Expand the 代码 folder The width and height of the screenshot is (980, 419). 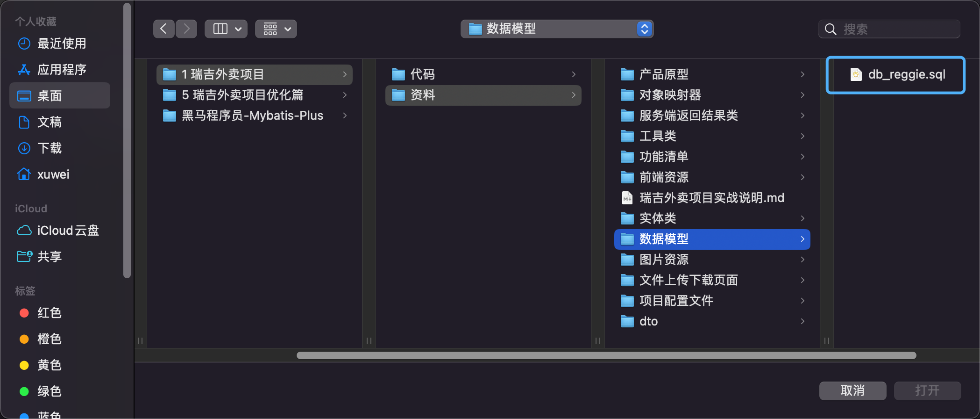coord(422,74)
